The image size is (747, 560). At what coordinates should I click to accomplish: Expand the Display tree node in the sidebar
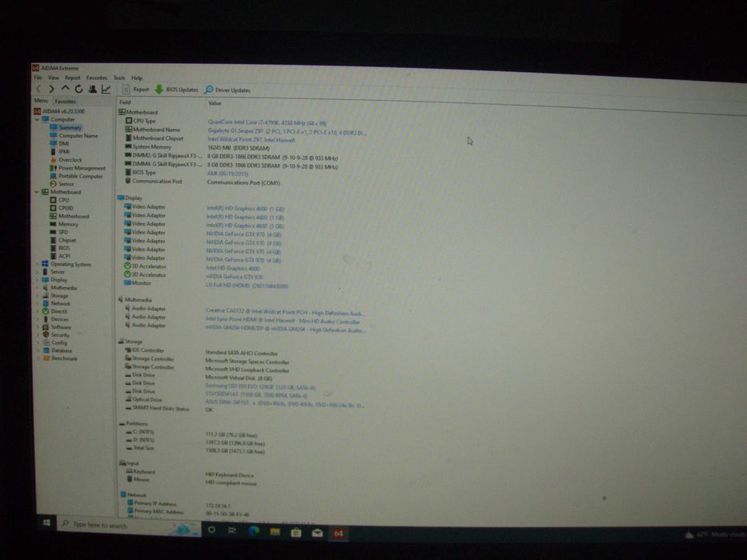point(37,280)
